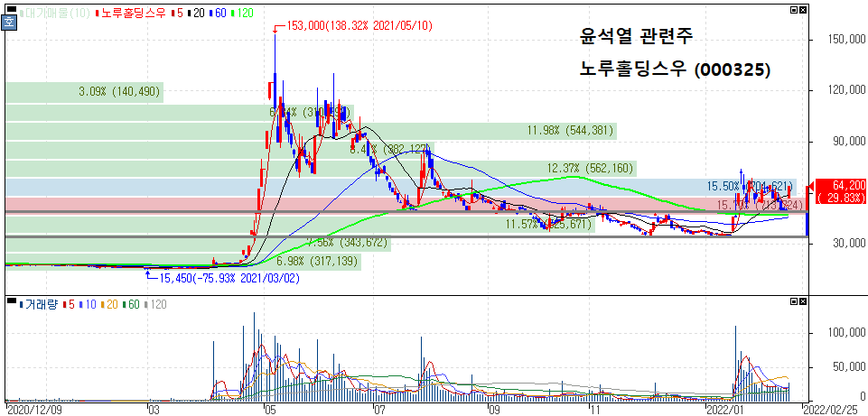Viewport: 868px width, 416px height.
Task: Select the orange 20 legend in the volume panel
Action: point(109,304)
